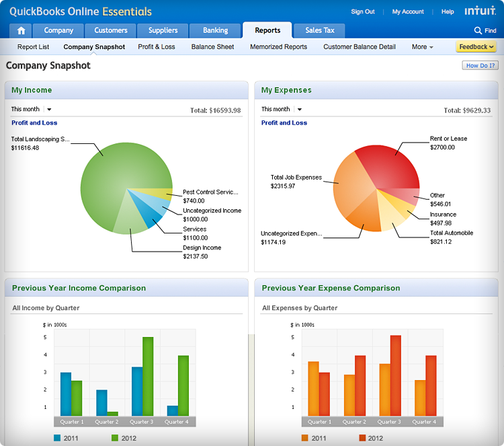
Task: Click the Total Job Expenses label
Action: point(296,178)
